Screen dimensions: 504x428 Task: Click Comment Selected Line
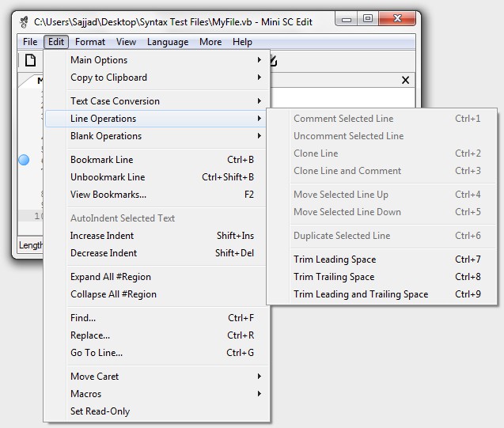click(x=382, y=119)
